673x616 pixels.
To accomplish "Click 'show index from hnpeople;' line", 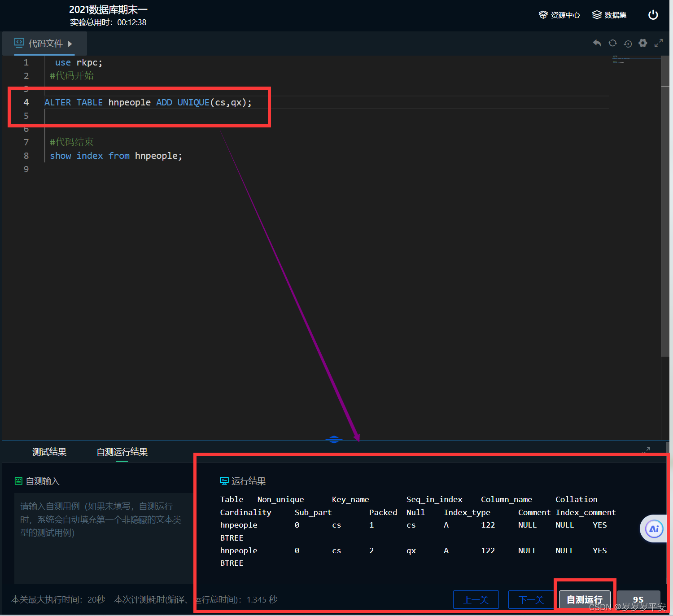I will coord(116,156).
